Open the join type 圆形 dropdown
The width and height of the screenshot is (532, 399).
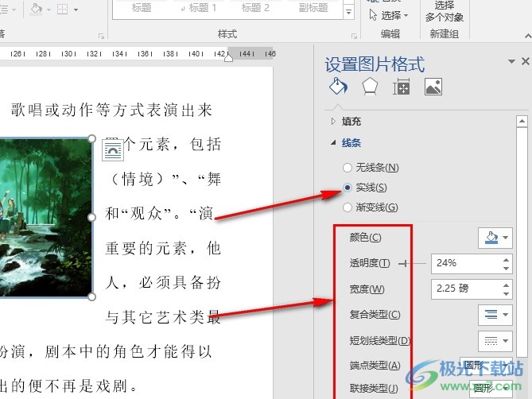pos(491,388)
